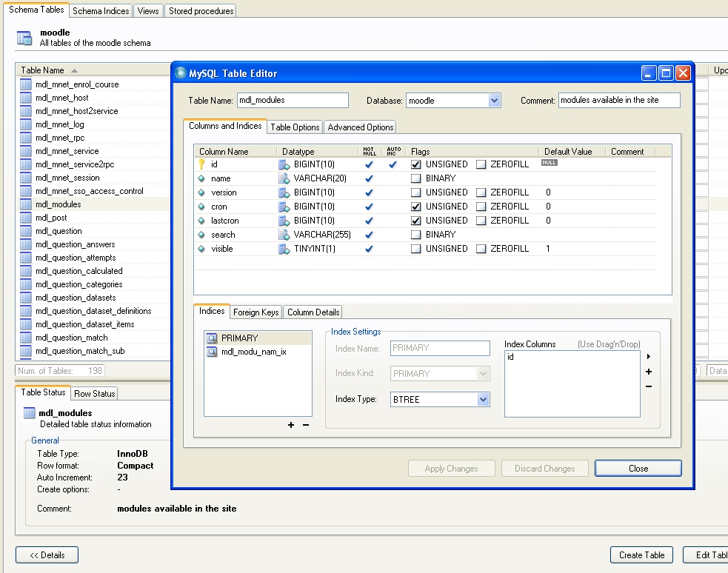Click the Datatype column header

(x=317, y=152)
